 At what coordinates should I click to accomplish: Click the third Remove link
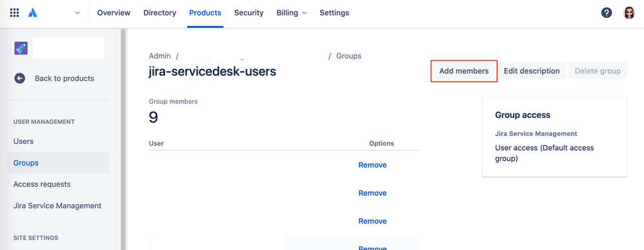(x=372, y=221)
